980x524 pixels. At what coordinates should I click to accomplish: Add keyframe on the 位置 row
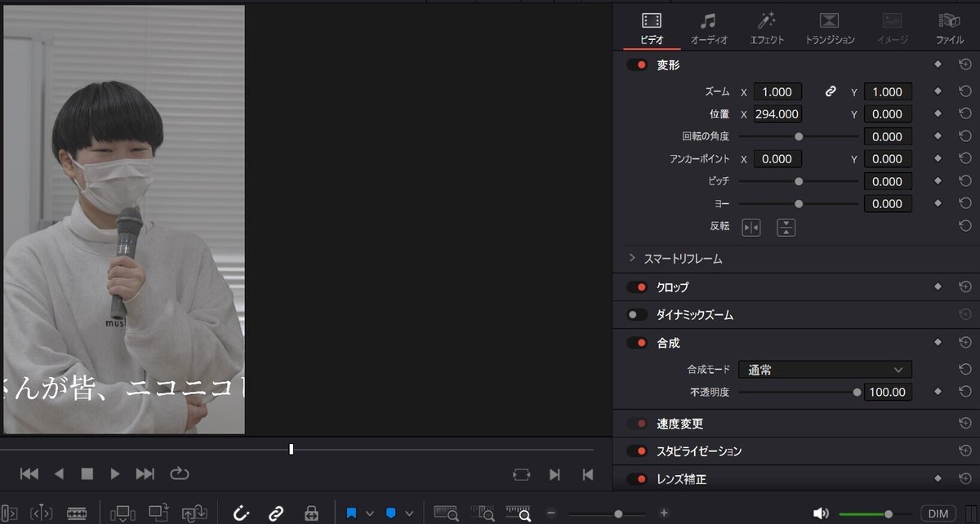tap(938, 114)
